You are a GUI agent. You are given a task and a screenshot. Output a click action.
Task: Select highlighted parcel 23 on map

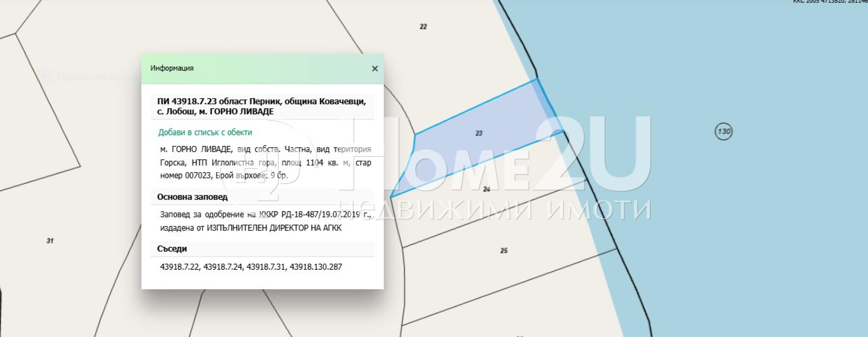(x=479, y=133)
